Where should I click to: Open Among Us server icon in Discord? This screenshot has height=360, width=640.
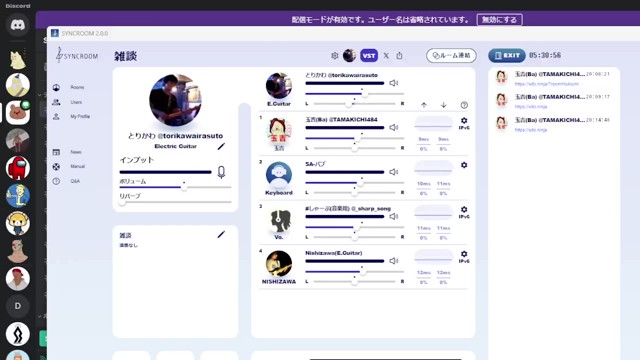tap(18, 168)
